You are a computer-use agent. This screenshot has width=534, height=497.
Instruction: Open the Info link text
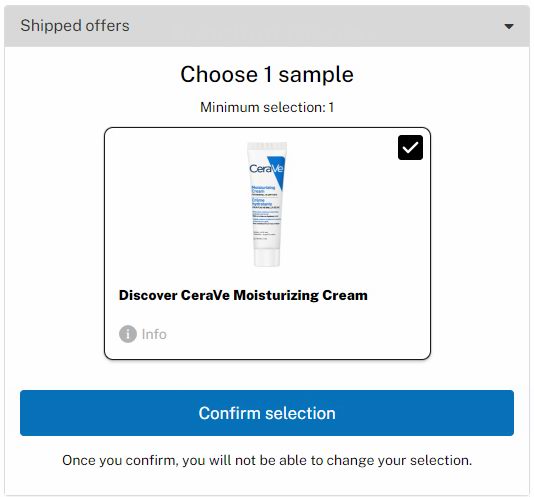[x=154, y=334]
